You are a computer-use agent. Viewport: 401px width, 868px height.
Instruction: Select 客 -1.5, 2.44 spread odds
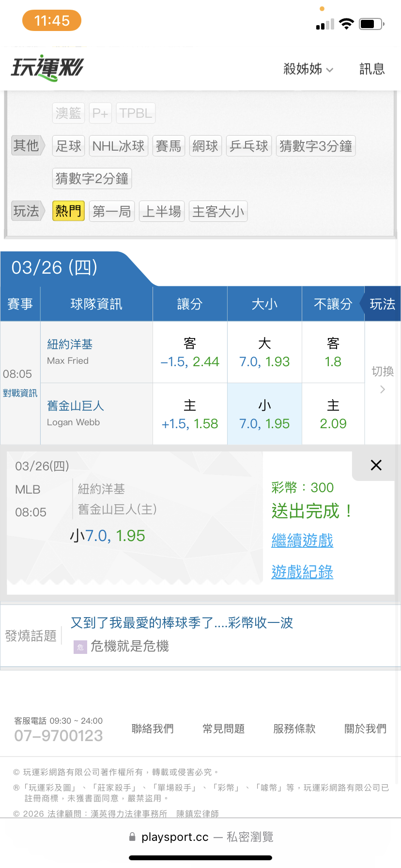point(190,353)
